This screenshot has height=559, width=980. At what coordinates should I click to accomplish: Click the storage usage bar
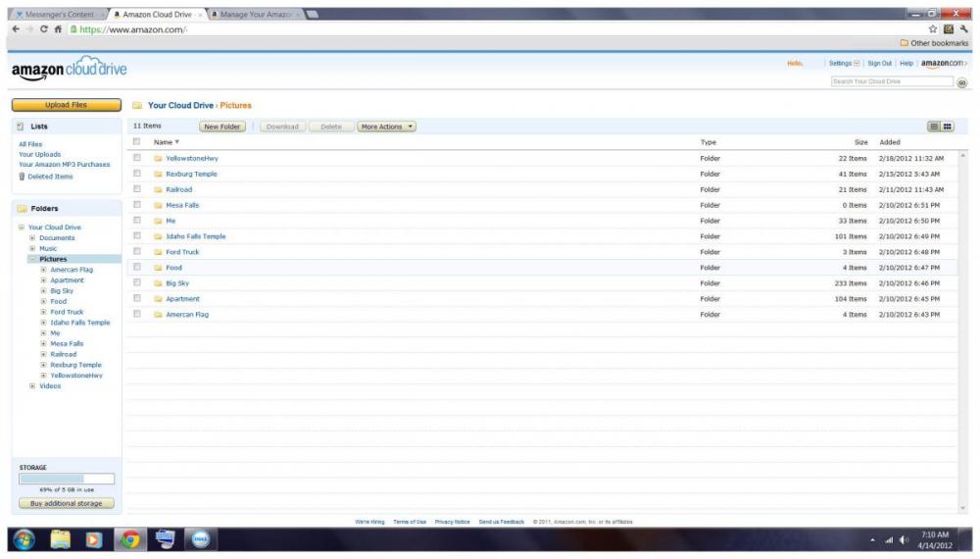(x=67, y=480)
